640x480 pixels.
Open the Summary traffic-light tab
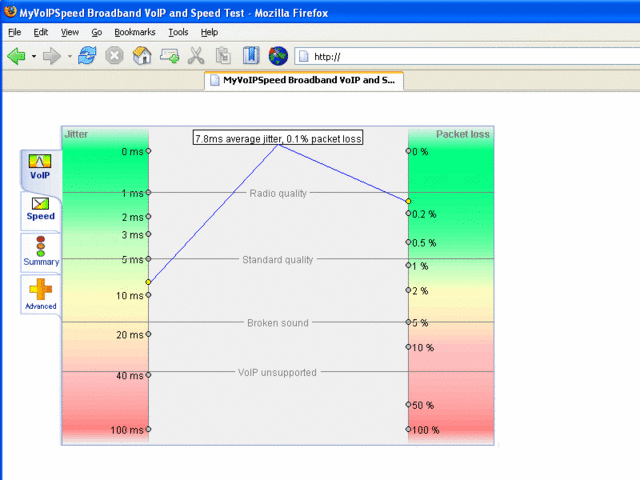(41, 252)
